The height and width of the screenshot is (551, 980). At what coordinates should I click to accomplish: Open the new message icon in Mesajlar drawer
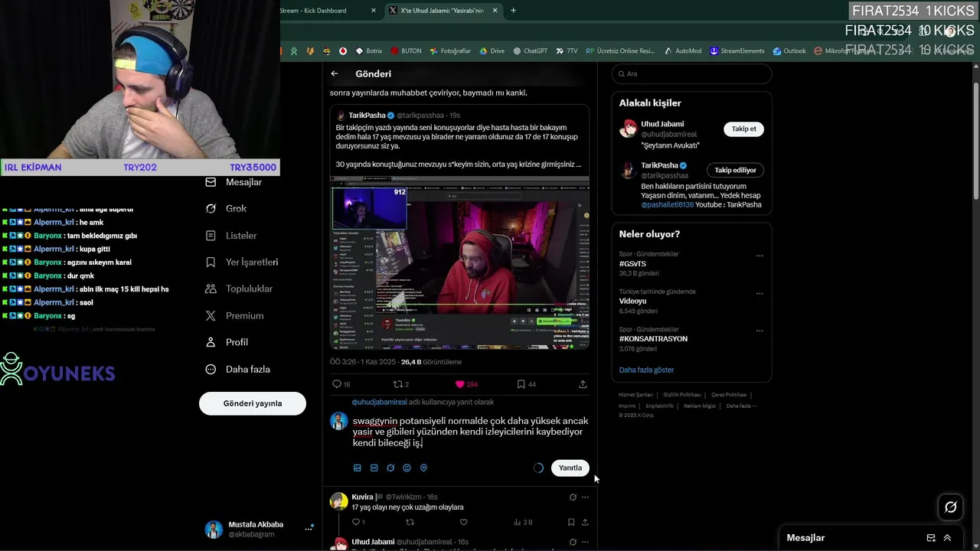point(931,538)
